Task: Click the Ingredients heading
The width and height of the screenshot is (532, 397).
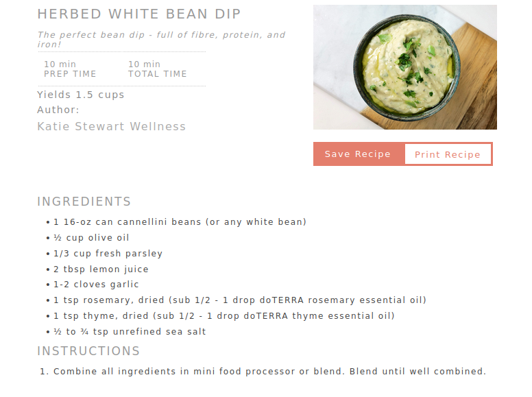Action: tap(84, 202)
